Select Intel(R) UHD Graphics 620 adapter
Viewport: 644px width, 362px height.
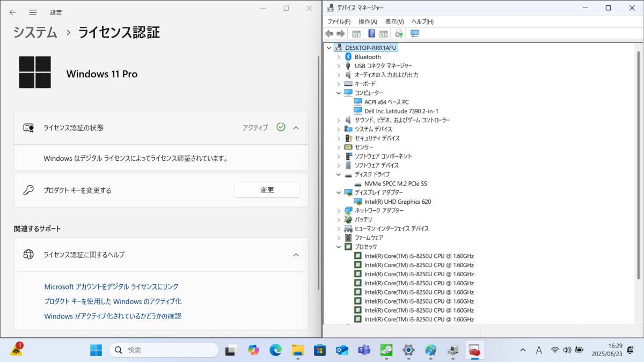pyautogui.click(x=398, y=202)
